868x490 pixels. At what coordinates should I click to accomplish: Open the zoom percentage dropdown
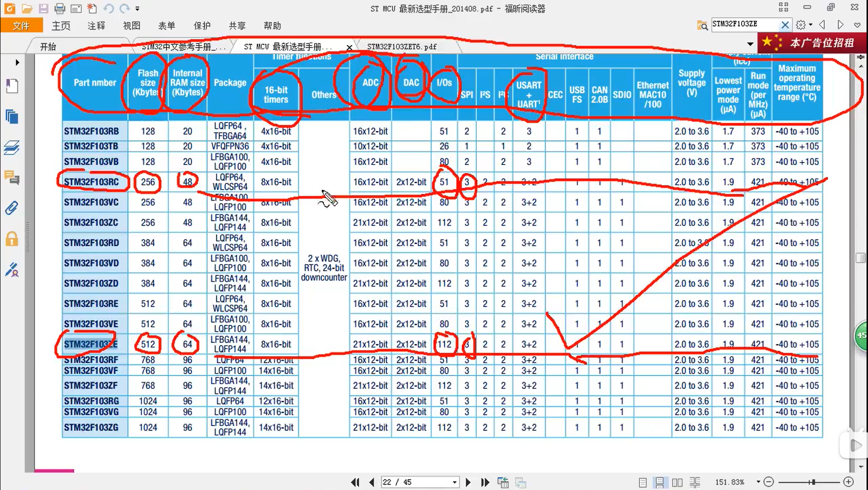tap(758, 482)
